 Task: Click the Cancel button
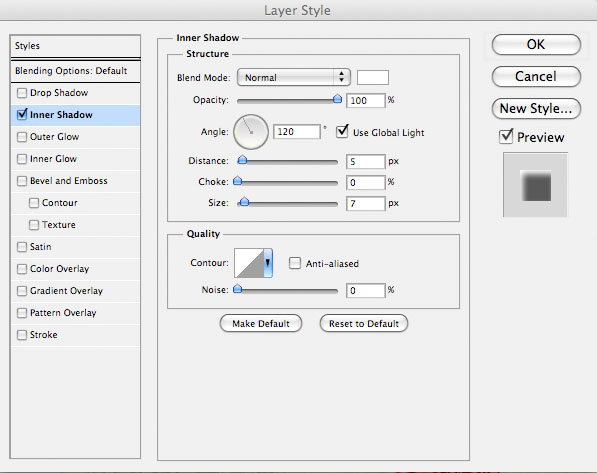click(x=536, y=77)
